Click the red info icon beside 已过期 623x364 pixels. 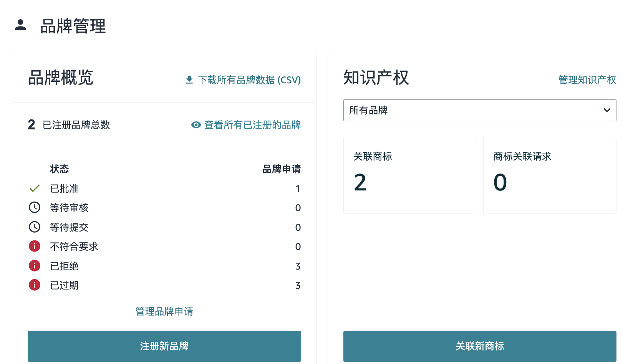point(35,285)
